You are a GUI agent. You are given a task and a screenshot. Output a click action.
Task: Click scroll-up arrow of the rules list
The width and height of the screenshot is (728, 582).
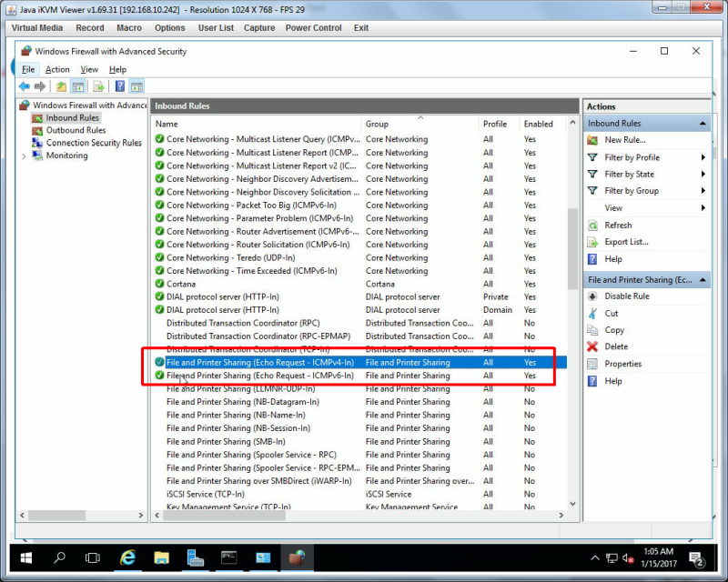pyautogui.click(x=573, y=123)
